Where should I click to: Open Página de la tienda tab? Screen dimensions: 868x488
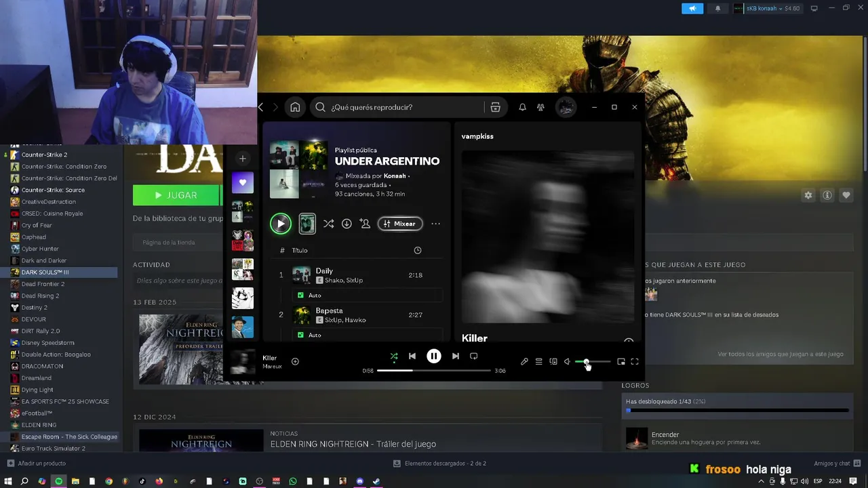[x=169, y=242]
